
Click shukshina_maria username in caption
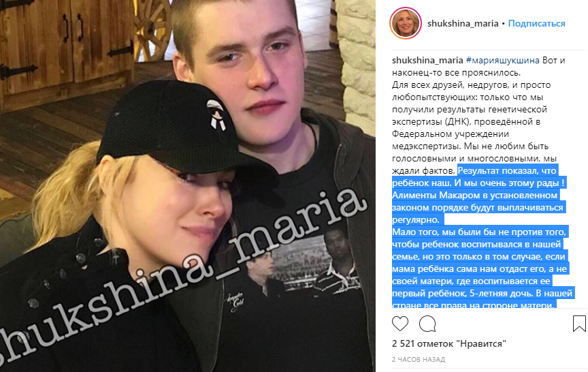point(427,60)
